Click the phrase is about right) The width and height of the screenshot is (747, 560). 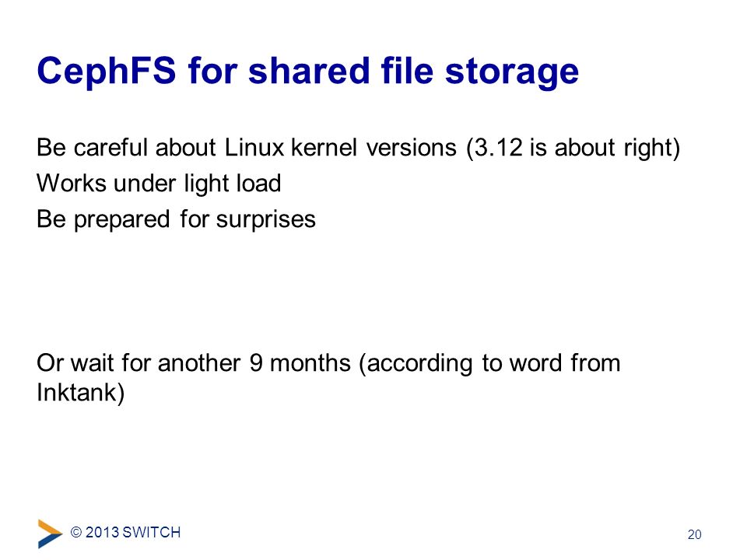pos(605,148)
